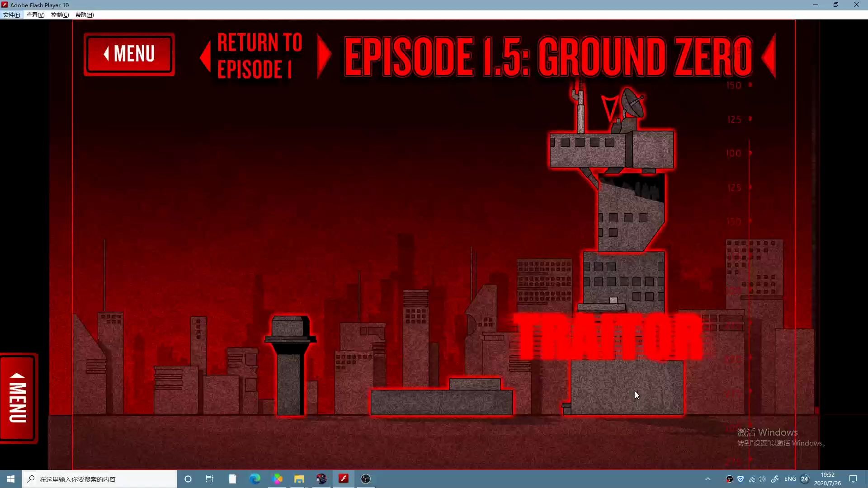The height and width of the screenshot is (488, 868).
Task: Select the top section of tall tower
Action: (612, 149)
